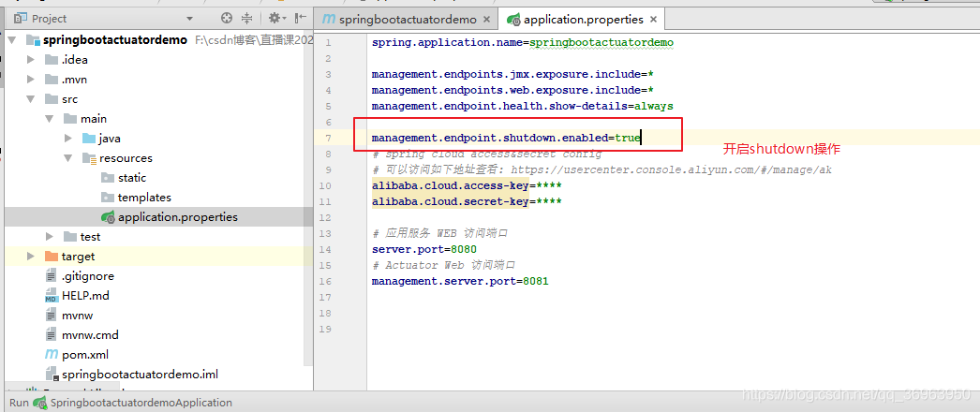Collapse the springbootactuatordemo root project node

tap(12, 40)
